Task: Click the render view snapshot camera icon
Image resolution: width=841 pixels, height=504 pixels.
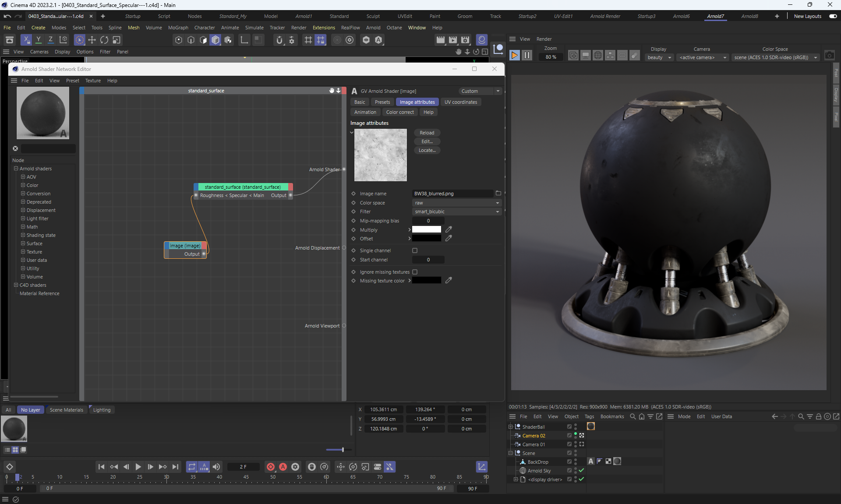Action: tap(829, 56)
